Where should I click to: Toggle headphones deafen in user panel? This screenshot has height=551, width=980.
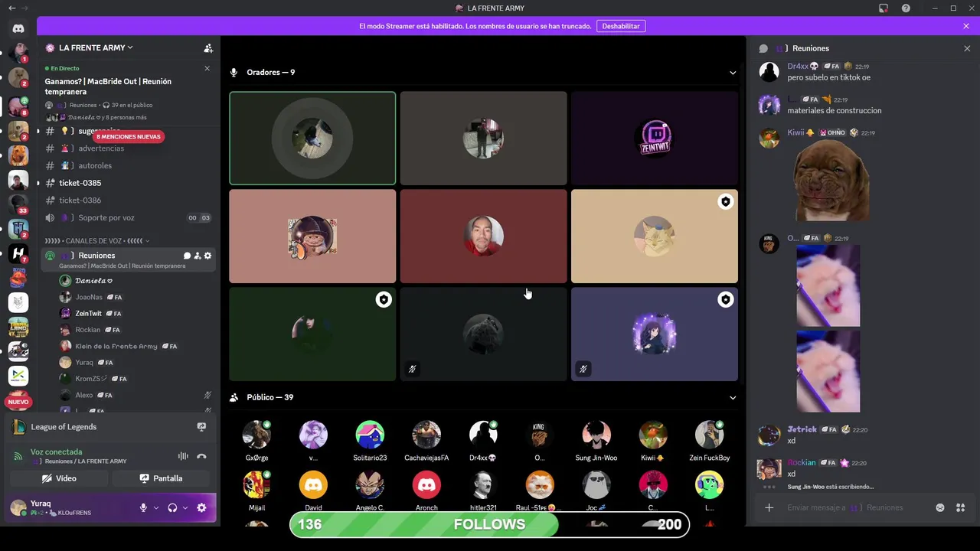click(172, 507)
